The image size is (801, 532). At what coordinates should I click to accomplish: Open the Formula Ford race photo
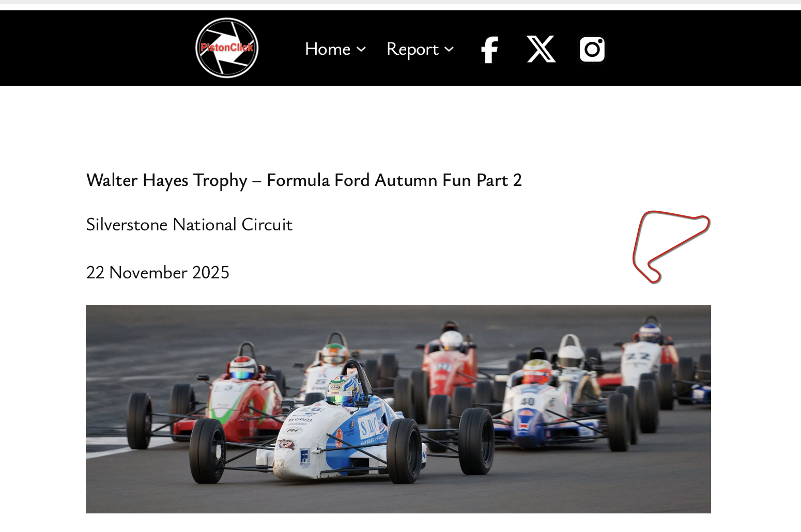point(398,409)
